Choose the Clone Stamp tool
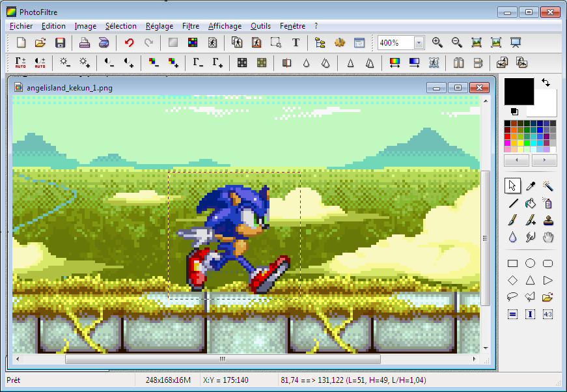This screenshot has width=567, height=392. 548,220
